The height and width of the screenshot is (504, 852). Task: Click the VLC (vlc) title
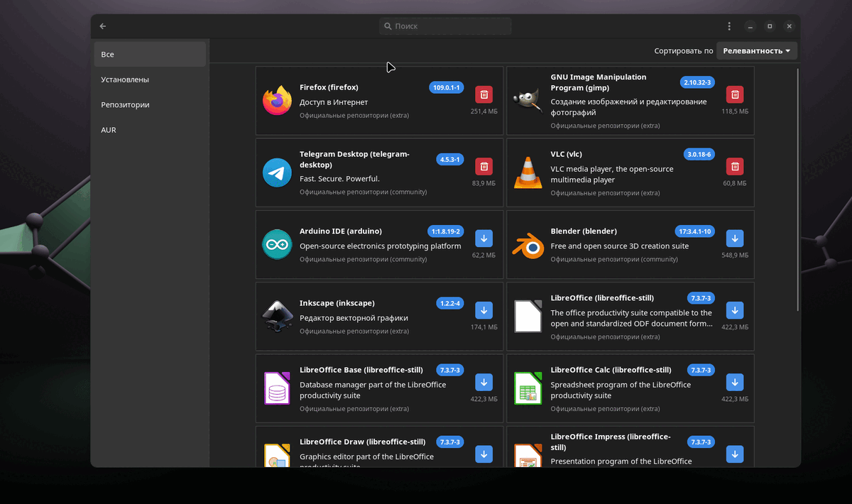(567, 154)
